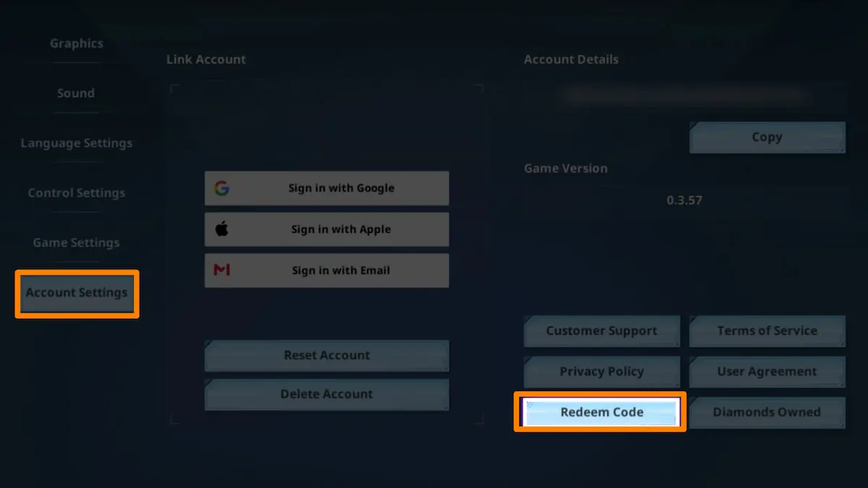
Task: Open Customer Support
Action: (601, 331)
